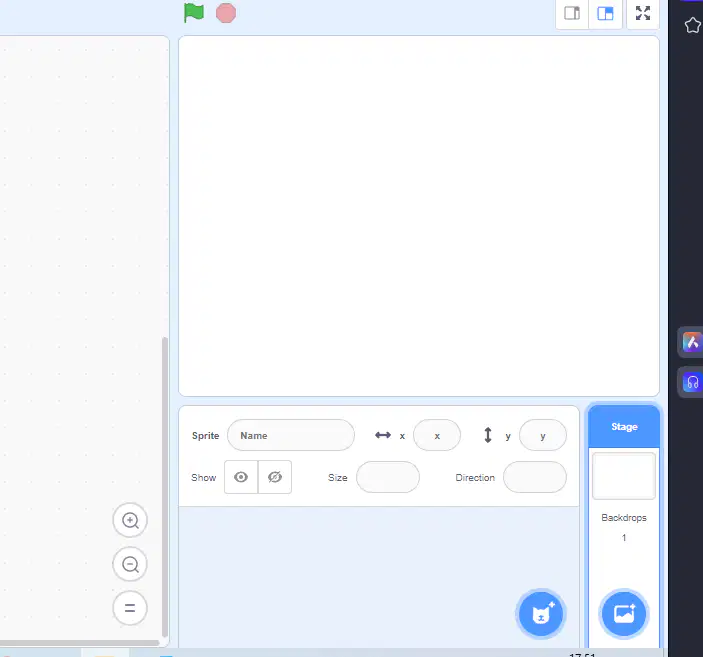This screenshot has width=703, height=657.
Task: Select the Stage panel header
Action: [x=624, y=427]
